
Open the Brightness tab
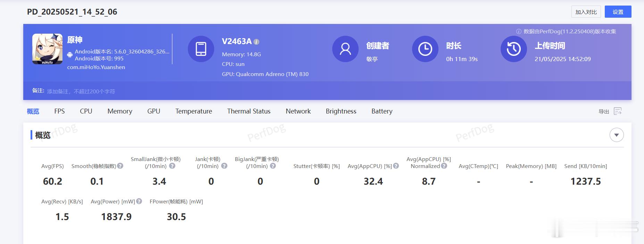(x=341, y=111)
